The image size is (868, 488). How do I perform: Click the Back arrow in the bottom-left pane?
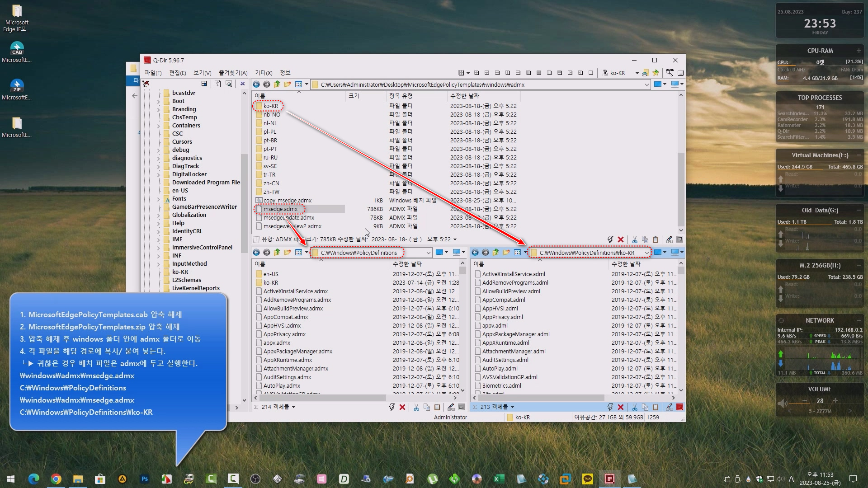[x=256, y=252]
